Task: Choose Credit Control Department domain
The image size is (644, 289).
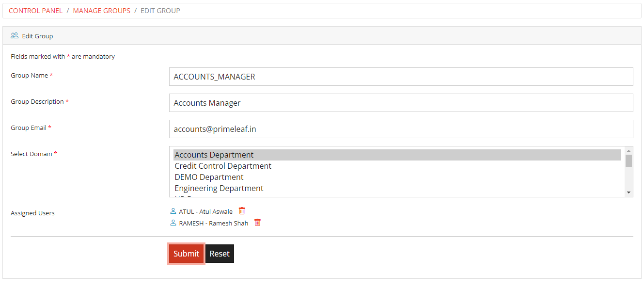Action: [x=223, y=166]
